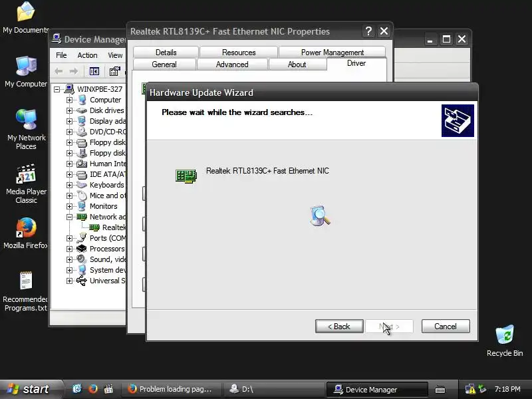Click the 7:18 PM clock

pos(507,389)
